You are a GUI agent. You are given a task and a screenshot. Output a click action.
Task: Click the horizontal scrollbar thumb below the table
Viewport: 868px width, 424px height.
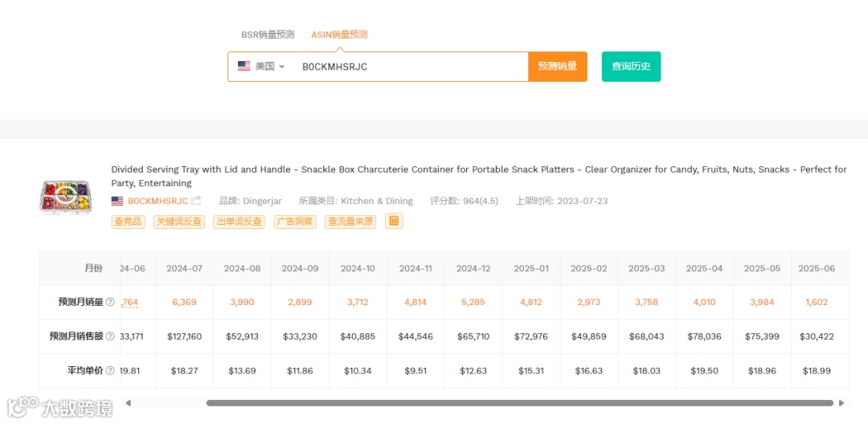tap(520, 403)
